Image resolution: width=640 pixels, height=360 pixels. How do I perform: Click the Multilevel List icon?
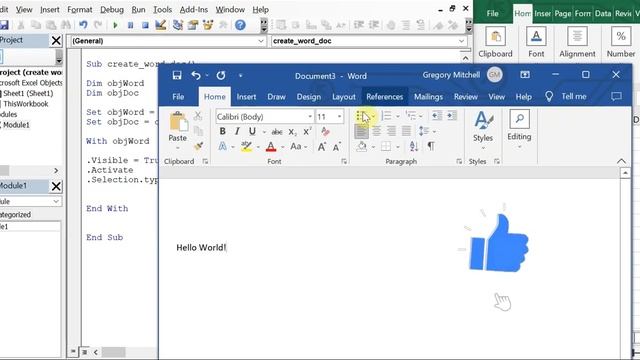(x=411, y=116)
